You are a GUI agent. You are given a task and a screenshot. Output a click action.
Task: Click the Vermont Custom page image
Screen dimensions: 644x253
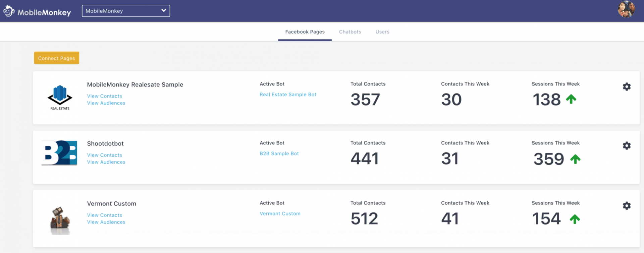tap(60, 220)
